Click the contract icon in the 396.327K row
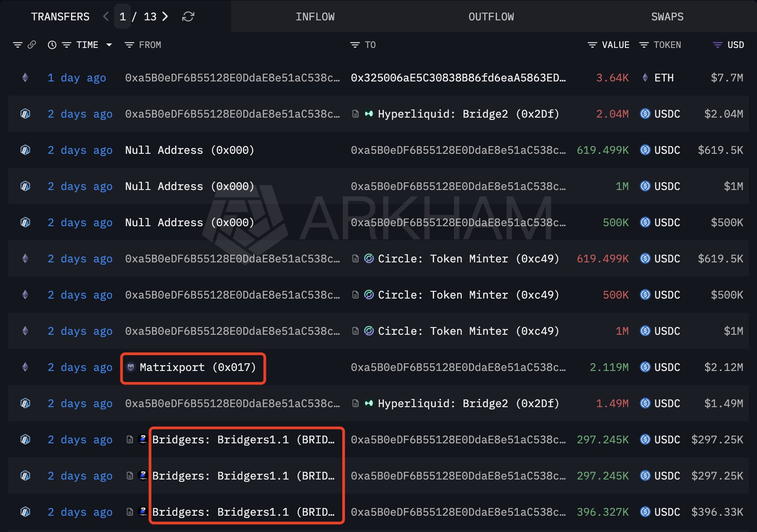Screen dimensions: 757x532 pos(130,512)
